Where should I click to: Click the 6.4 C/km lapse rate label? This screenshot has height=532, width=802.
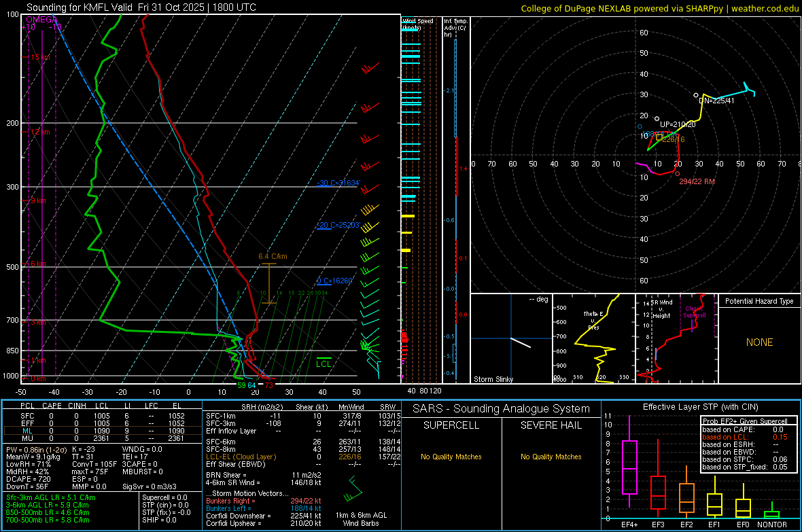273,256
